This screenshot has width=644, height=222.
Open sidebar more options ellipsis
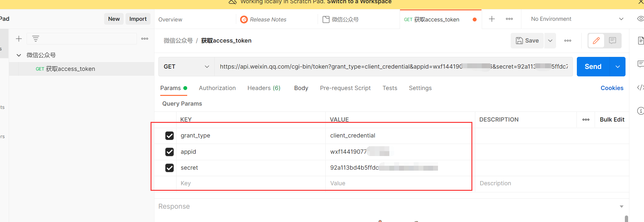[x=145, y=39]
